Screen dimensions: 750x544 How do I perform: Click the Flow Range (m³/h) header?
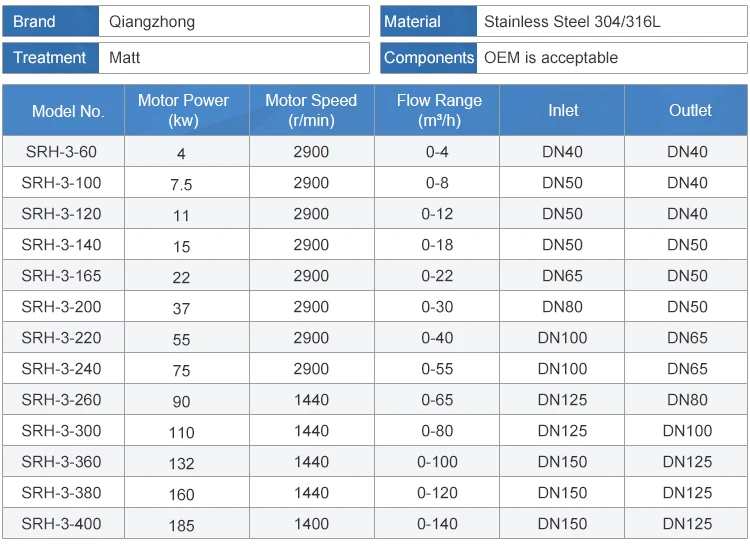(437, 111)
